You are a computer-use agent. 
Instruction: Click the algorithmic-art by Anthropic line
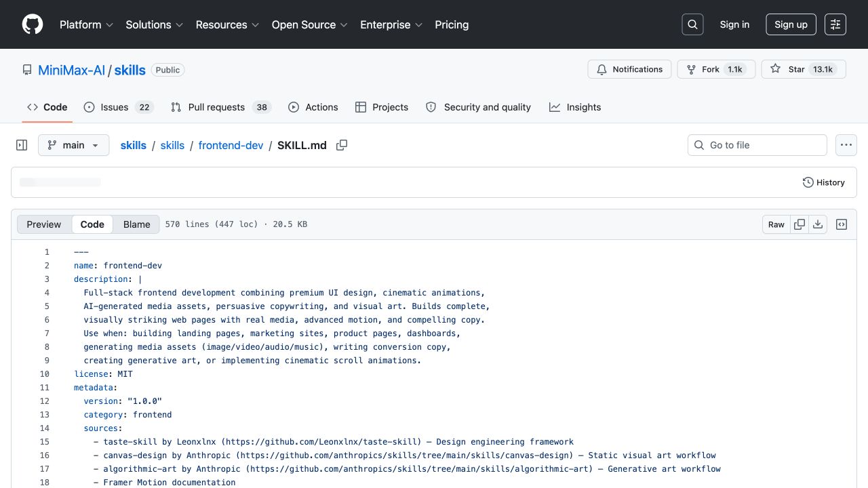click(407, 469)
